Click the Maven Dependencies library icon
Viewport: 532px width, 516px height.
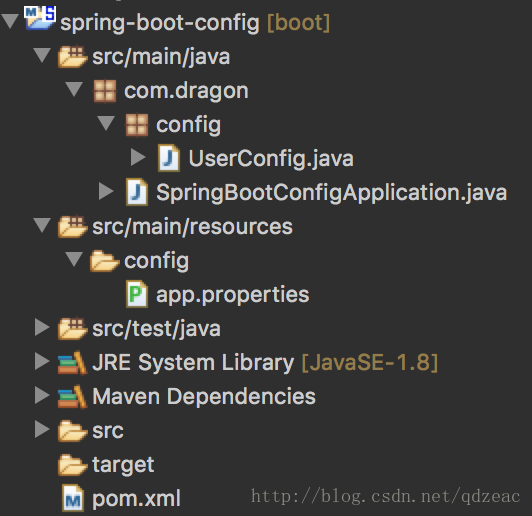[72, 396]
